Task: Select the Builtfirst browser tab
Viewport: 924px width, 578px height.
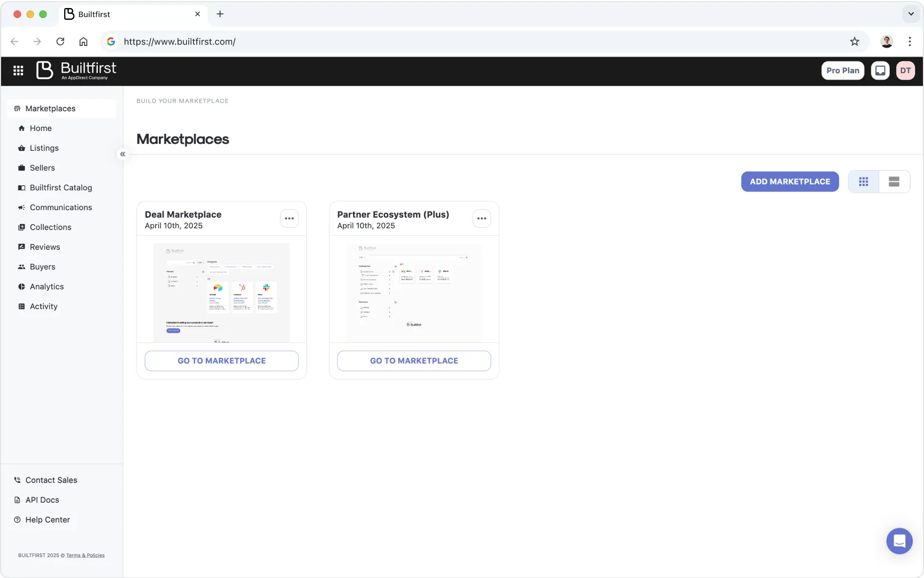Action: (133, 14)
